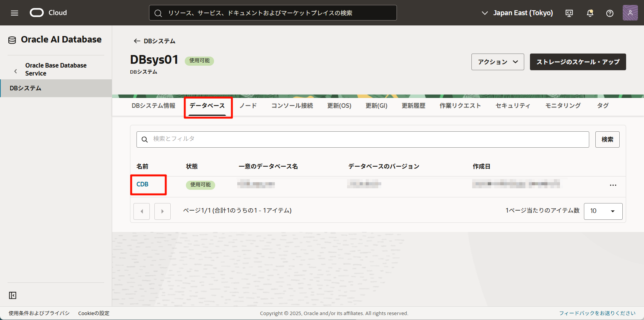
Task: Click the Oracle AI Database icon
Action: (x=12, y=40)
